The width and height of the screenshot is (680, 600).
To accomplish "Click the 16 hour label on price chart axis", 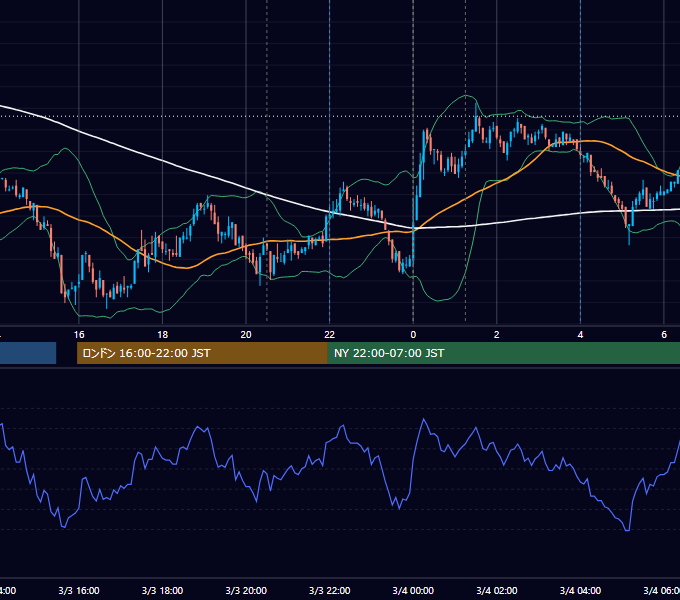I will [79, 335].
